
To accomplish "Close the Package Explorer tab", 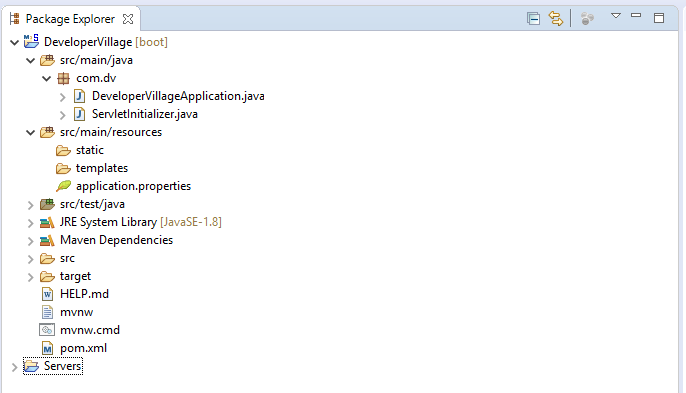I will 128,19.
